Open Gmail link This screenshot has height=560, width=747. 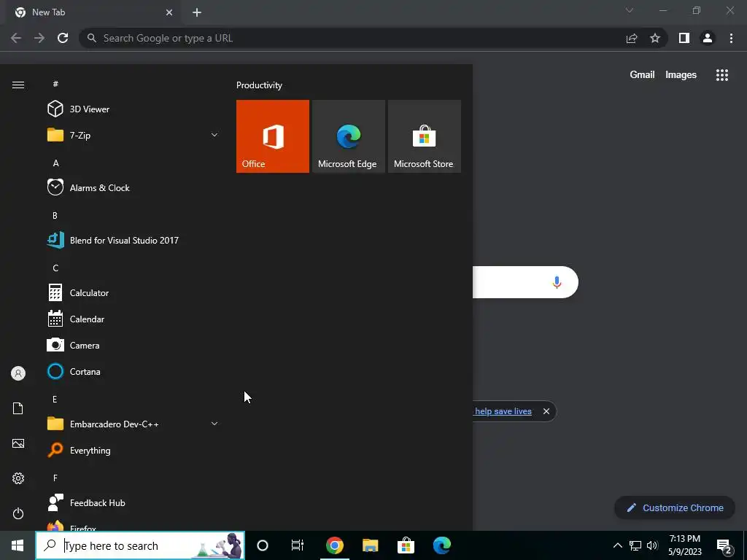point(642,75)
